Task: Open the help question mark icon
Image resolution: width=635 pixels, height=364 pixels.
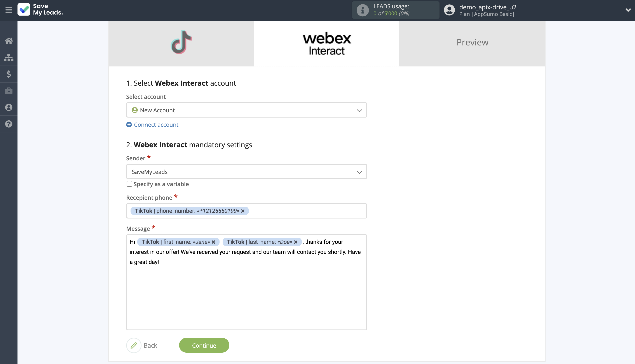Action: 9,124
